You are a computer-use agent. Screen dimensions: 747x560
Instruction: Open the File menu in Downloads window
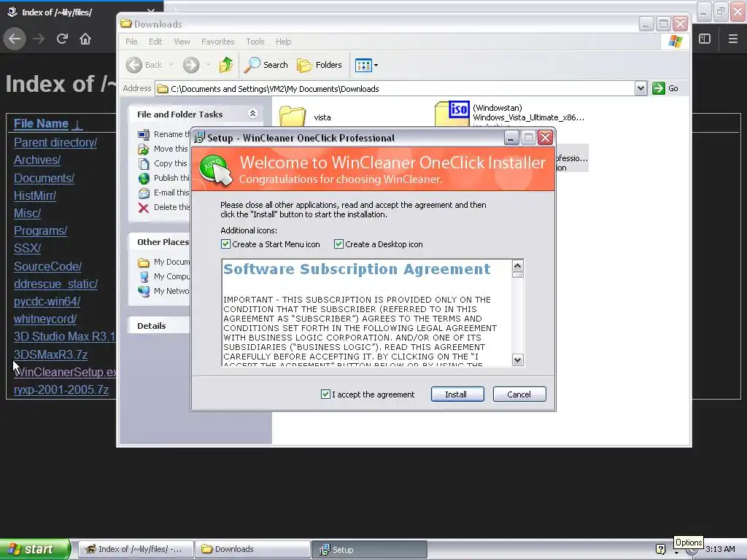[x=131, y=42]
